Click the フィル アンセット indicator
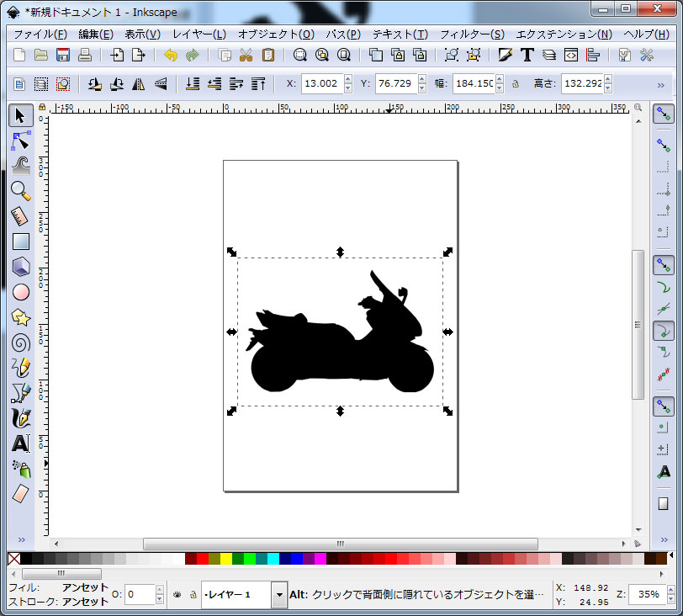Viewport: 683px width, 616px height. [85, 587]
